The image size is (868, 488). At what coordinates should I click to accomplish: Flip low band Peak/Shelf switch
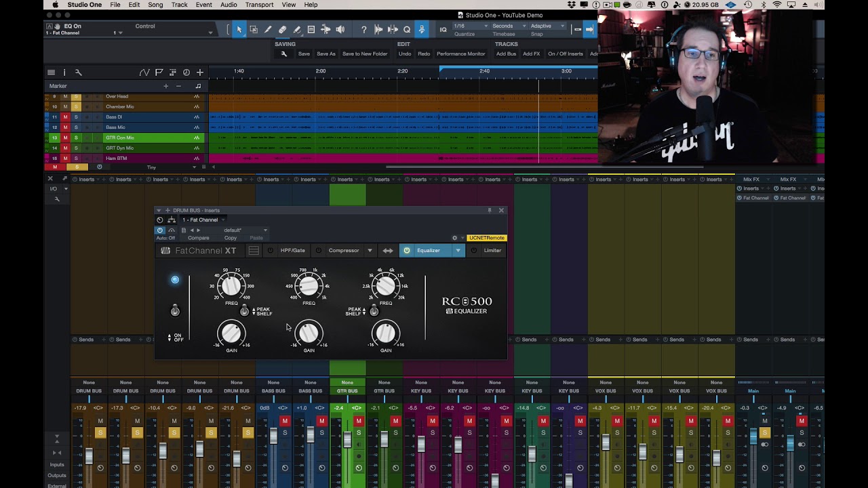click(245, 311)
